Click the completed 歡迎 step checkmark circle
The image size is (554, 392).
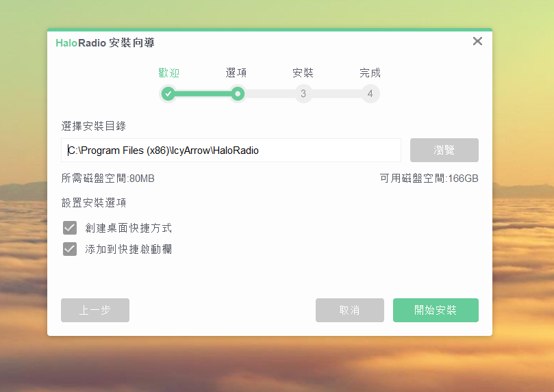pos(168,94)
